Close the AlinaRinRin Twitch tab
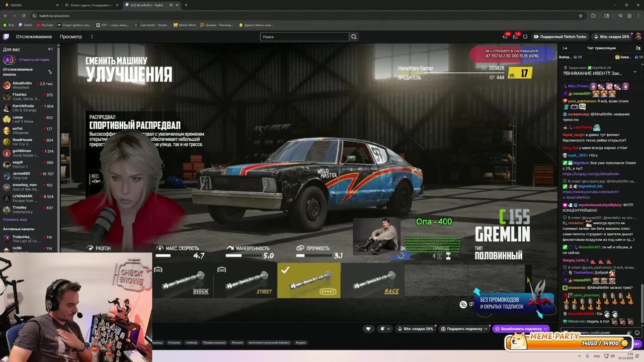The height and width of the screenshot is (362, 644). [x=178, y=5]
